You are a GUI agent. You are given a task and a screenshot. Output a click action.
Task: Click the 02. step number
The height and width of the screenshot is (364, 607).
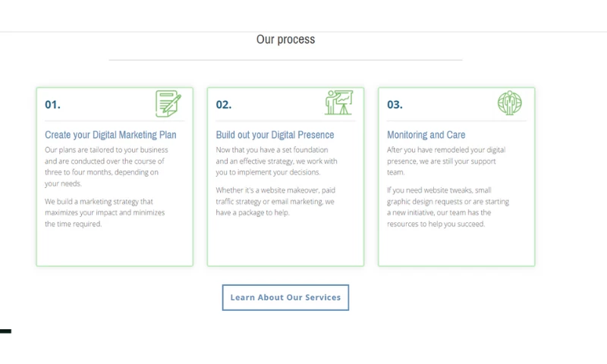pos(223,105)
